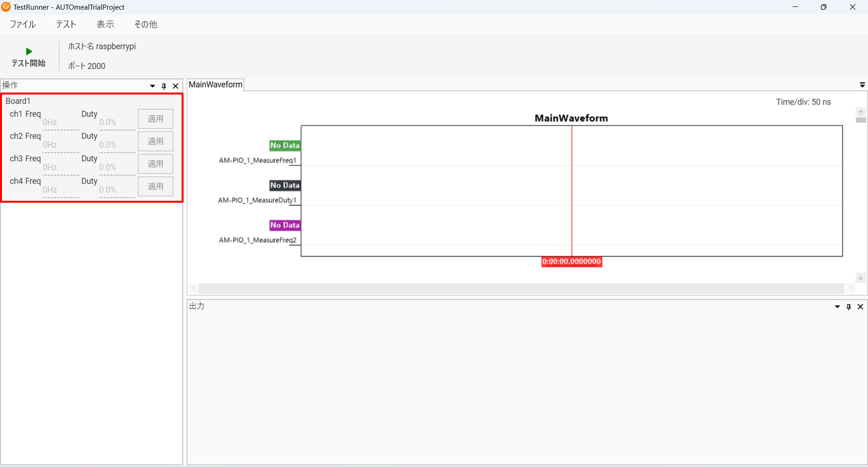The image size is (868, 467).
Task: Click 適用 button for ch1
Action: click(155, 119)
